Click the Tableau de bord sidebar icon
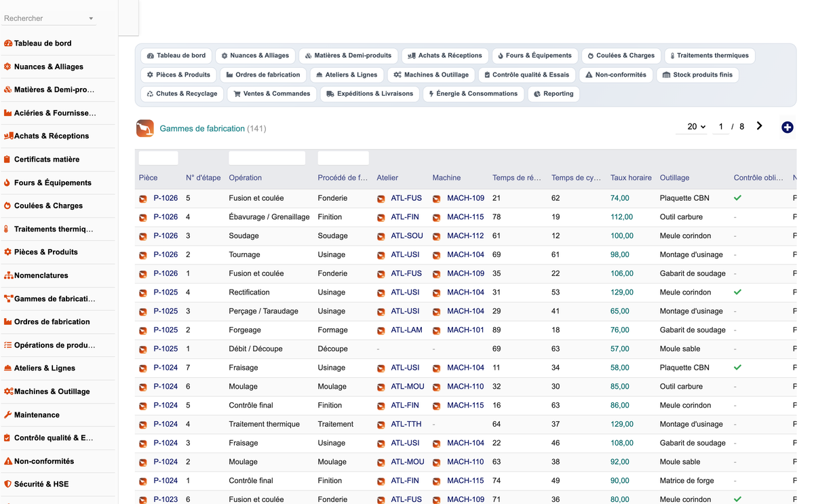814x504 pixels. (x=8, y=43)
